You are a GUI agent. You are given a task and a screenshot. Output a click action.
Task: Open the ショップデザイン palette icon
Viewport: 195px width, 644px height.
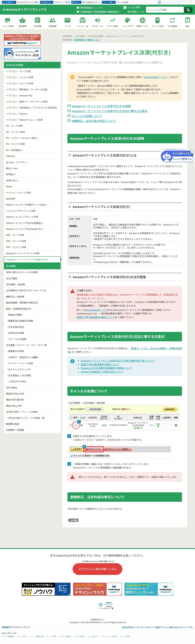(127, 20)
